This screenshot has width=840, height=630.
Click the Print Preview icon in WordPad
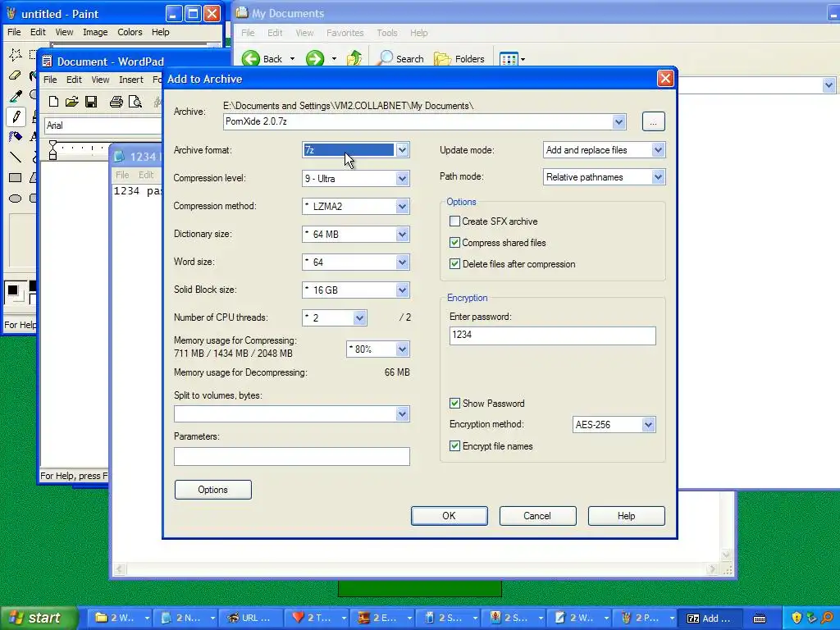click(135, 101)
